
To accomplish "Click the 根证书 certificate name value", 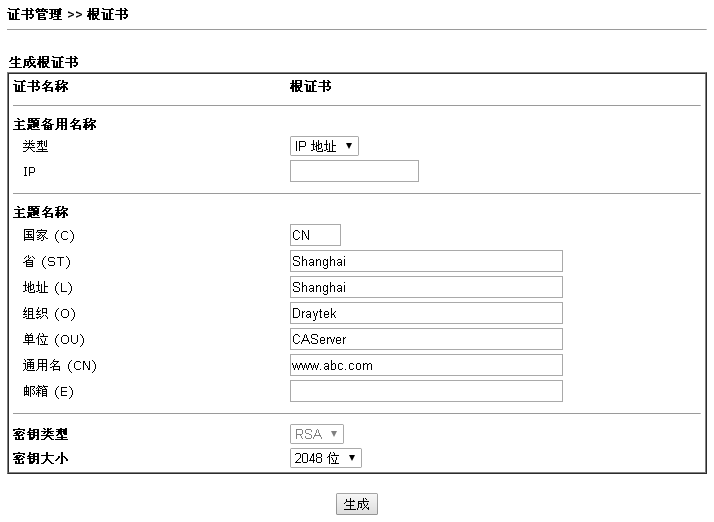I will (311, 86).
